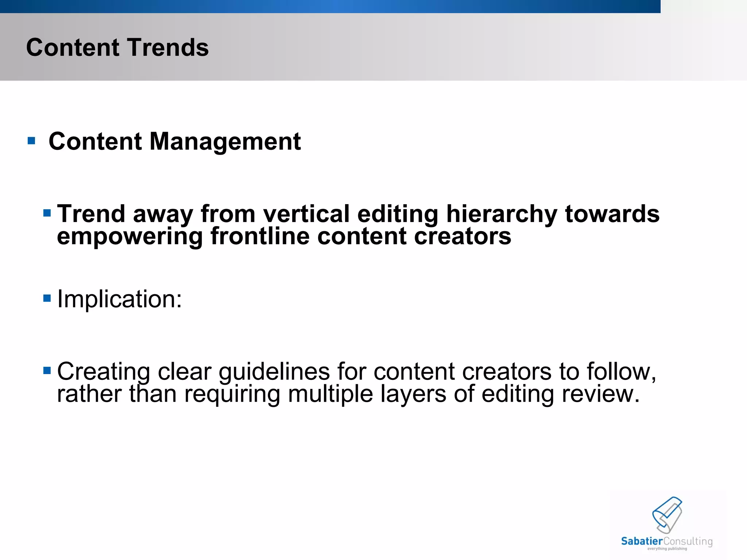Select the 'Content Trends' slide title
Screen dimensions: 747x560
point(117,47)
